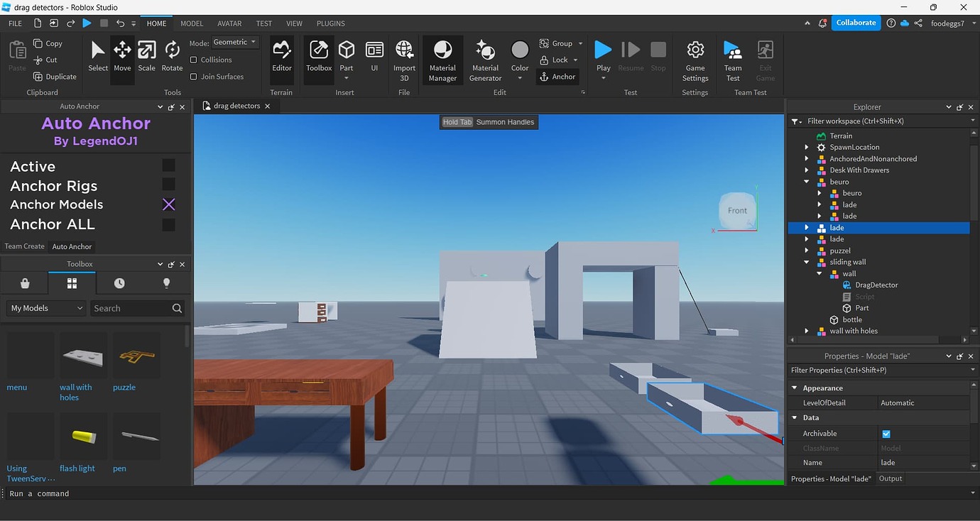Open the Material Manager
Image resolution: width=980 pixels, height=521 pixels.
[442, 60]
